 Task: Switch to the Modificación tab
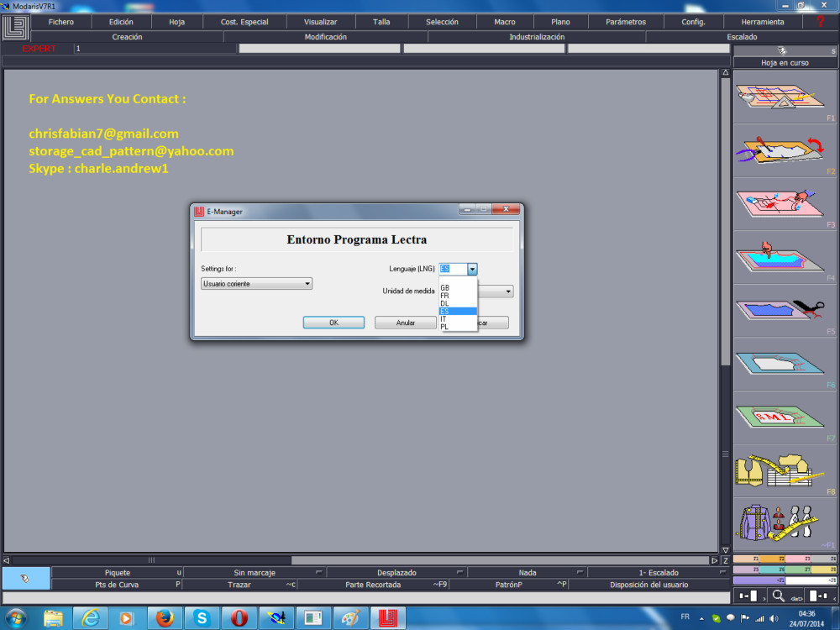[326, 37]
